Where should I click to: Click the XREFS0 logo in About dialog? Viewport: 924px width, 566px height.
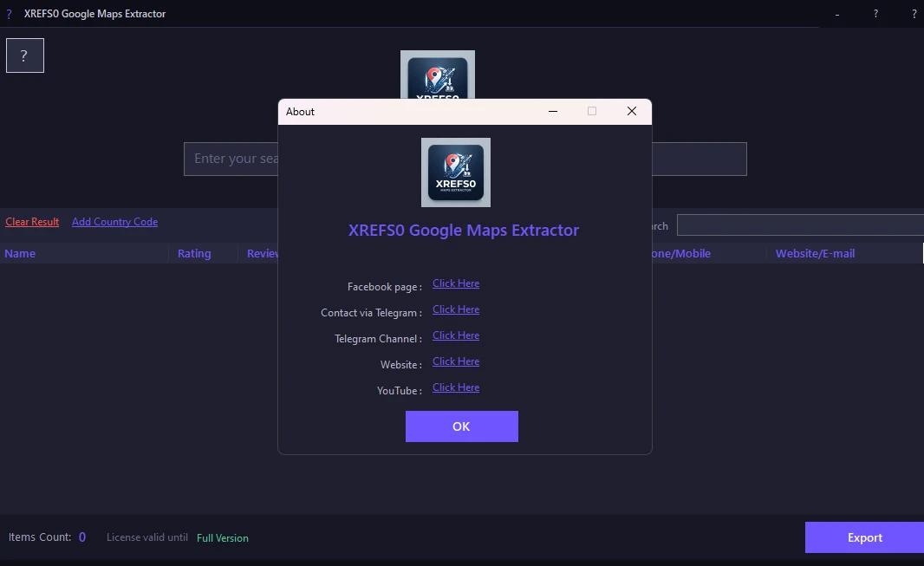pyautogui.click(x=456, y=172)
